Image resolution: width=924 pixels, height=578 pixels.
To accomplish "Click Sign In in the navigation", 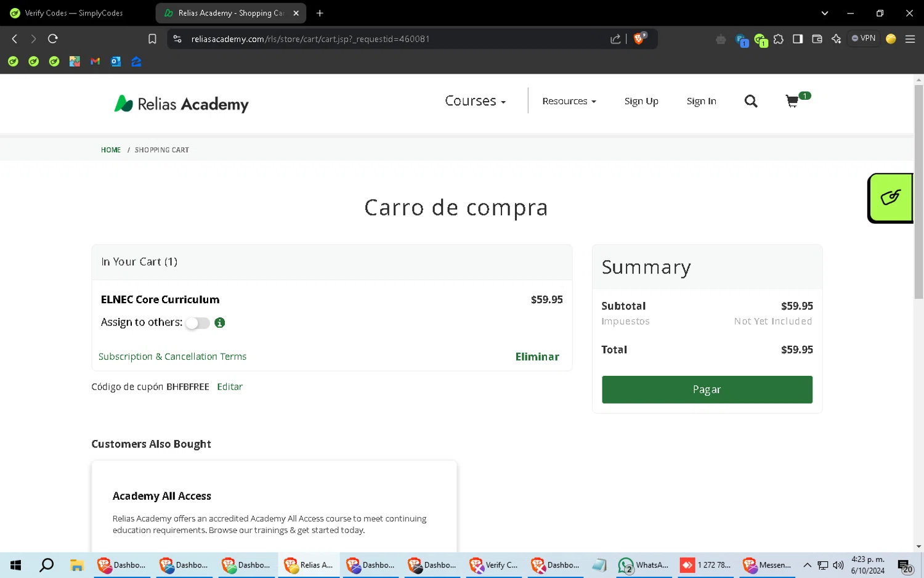I will [701, 101].
